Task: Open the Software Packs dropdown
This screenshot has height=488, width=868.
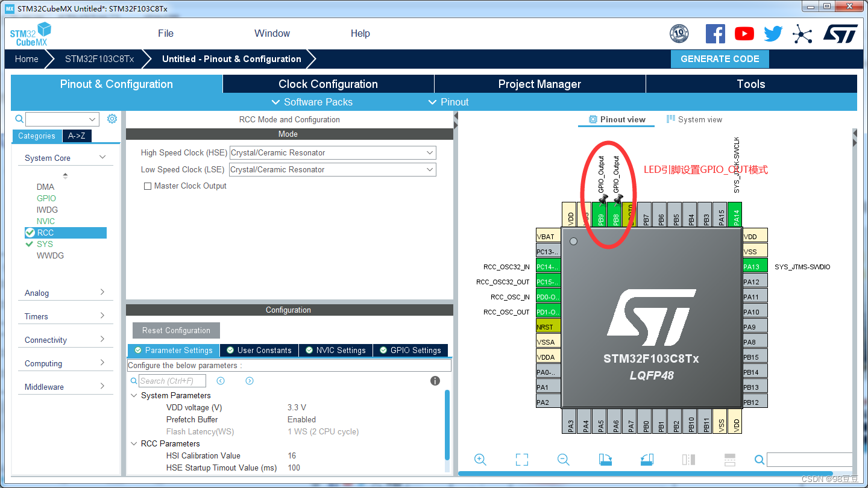Action: tap(312, 102)
